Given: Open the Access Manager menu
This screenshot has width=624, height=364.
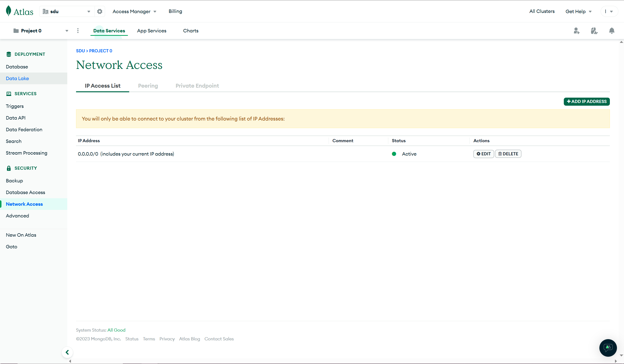Looking at the screenshot, I should (134, 11).
